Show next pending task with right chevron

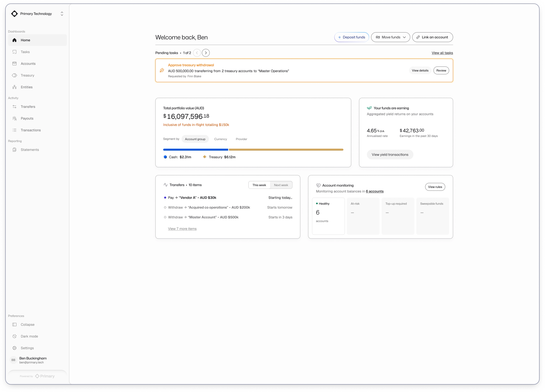206,53
